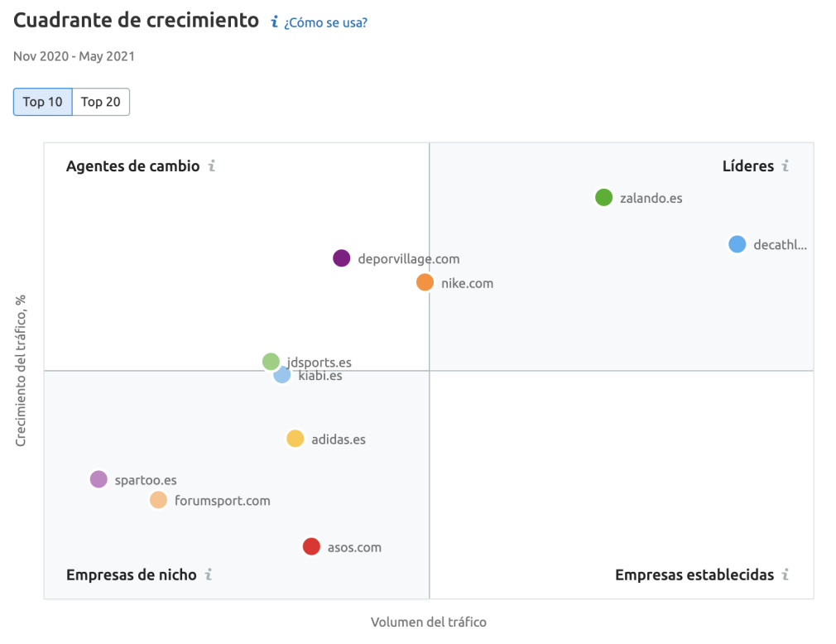The image size is (836, 644).
Task: Select the Top 10 toggle
Action: point(43,102)
